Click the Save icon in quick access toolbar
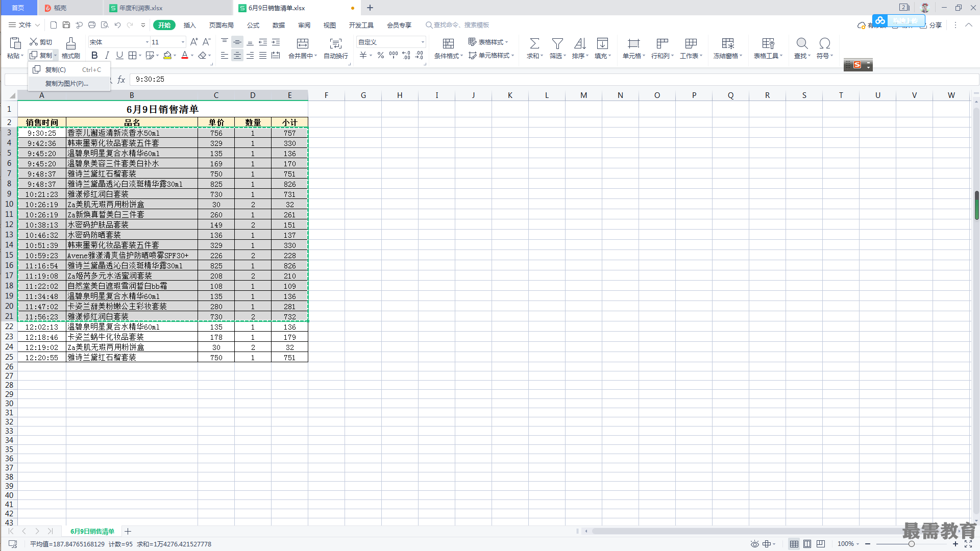The width and height of the screenshot is (980, 551). pyautogui.click(x=66, y=25)
